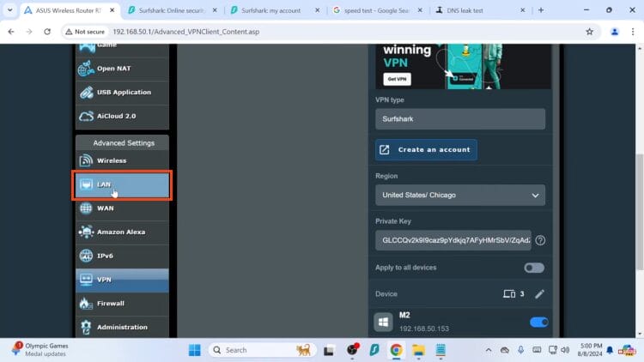The width and height of the screenshot is (644, 362).
Task: Open Administration settings
Action: pos(122,327)
